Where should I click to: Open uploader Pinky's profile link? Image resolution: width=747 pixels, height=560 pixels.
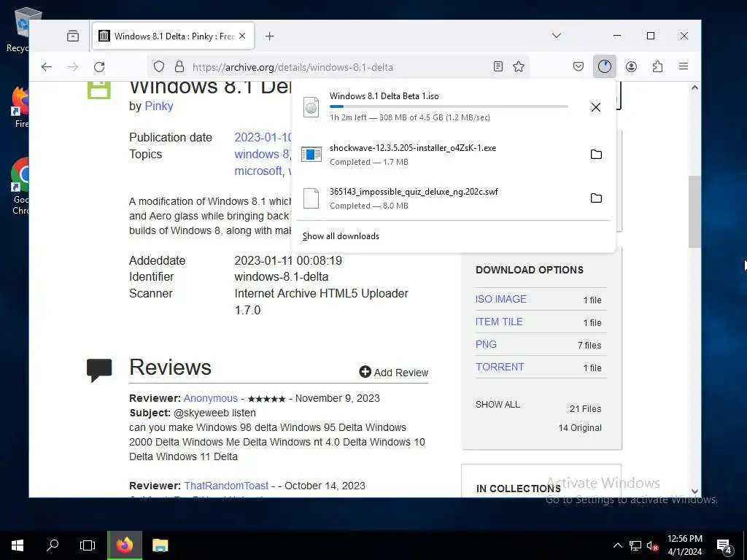[x=158, y=106]
